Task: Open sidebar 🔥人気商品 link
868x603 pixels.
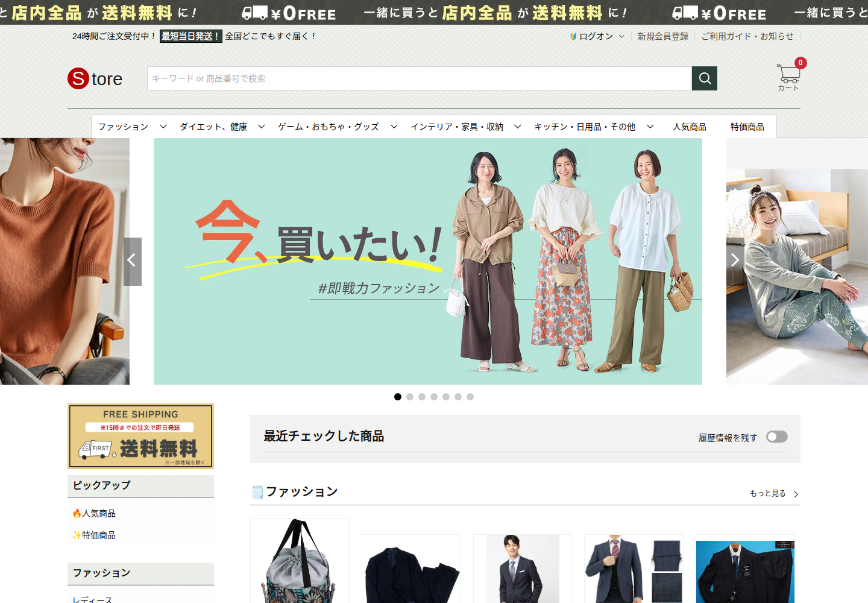Action: click(94, 513)
